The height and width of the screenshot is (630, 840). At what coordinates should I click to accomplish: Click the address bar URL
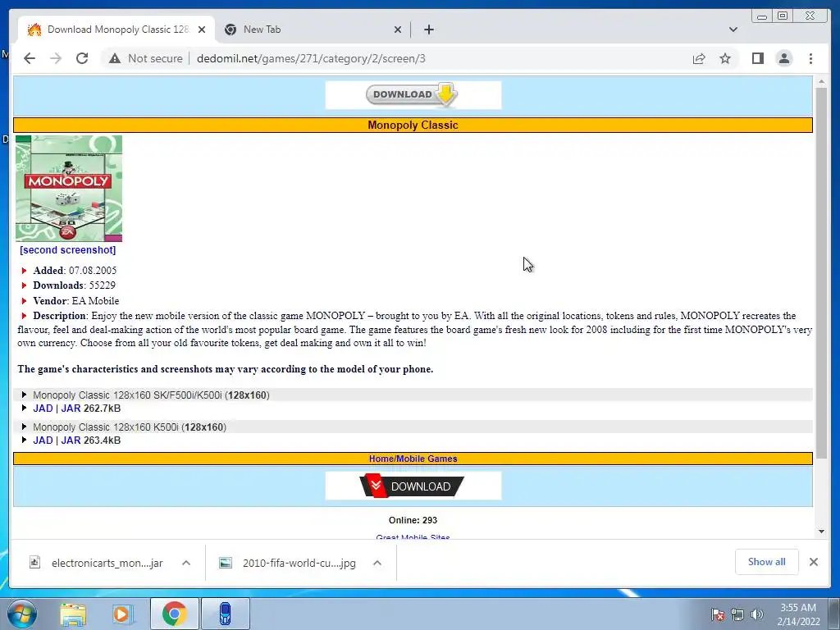[311, 58]
